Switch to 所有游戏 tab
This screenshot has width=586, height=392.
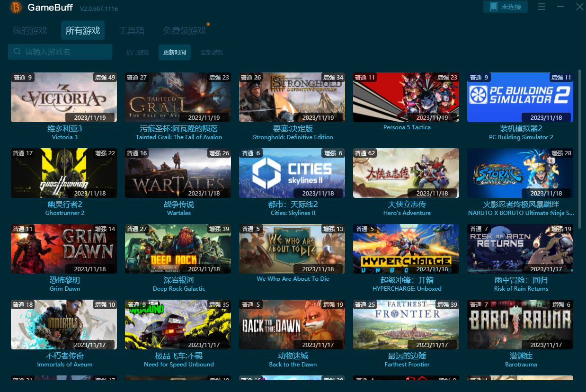(x=83, y=31)
